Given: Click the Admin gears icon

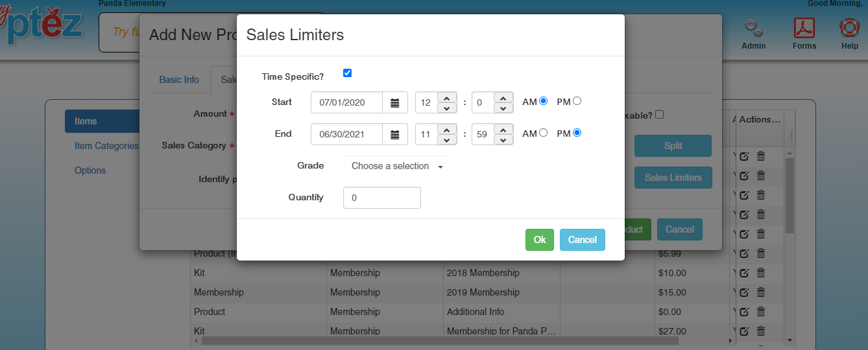Looking at the screenshot, I should pos(753,29).
